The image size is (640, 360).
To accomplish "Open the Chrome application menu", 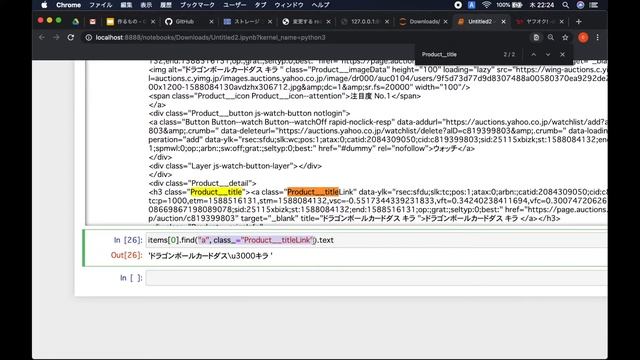I will point(68,5).
